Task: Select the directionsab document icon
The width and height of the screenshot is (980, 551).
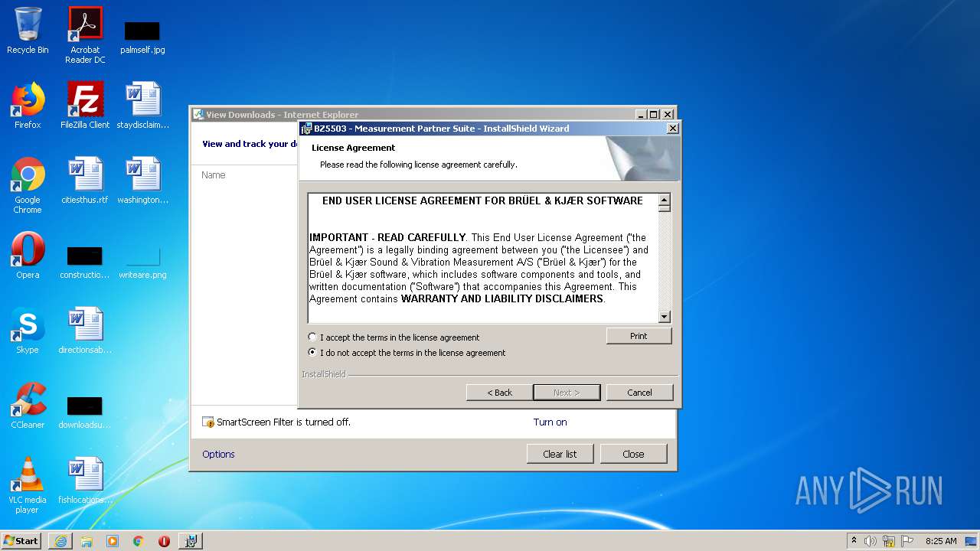Action: [85, 331]
